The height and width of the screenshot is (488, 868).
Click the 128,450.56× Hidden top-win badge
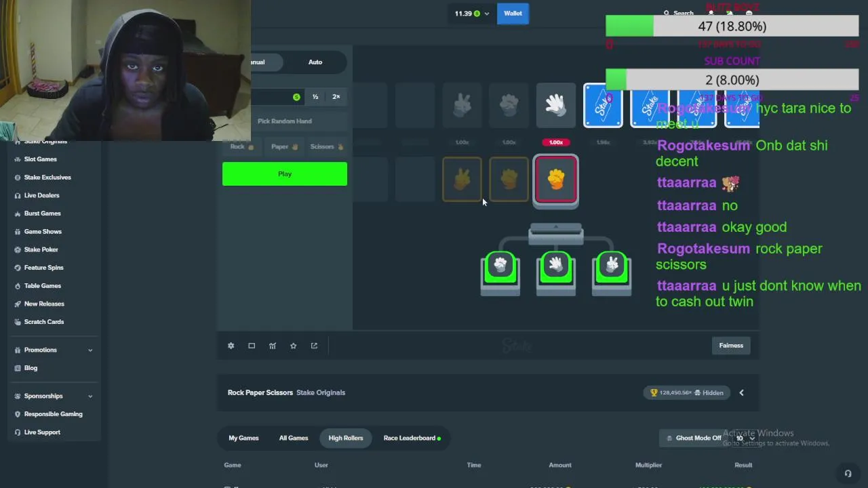coord(686,392)
